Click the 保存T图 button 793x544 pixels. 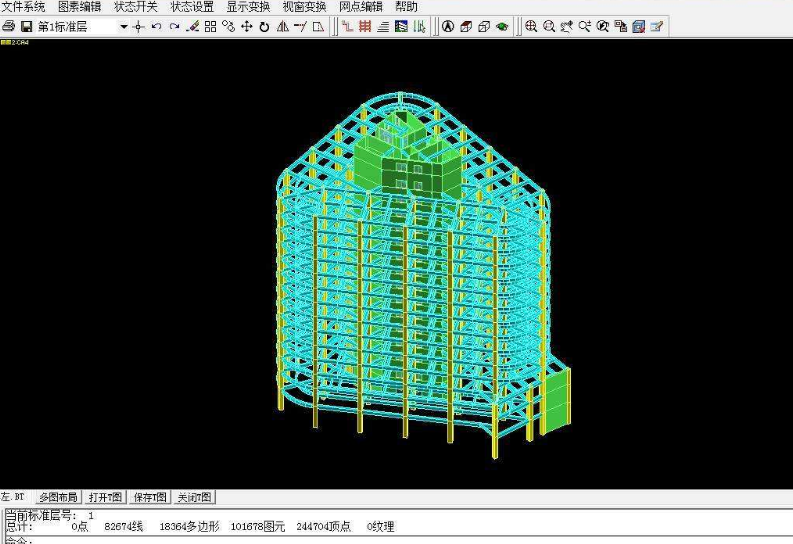tap(150, 497)
